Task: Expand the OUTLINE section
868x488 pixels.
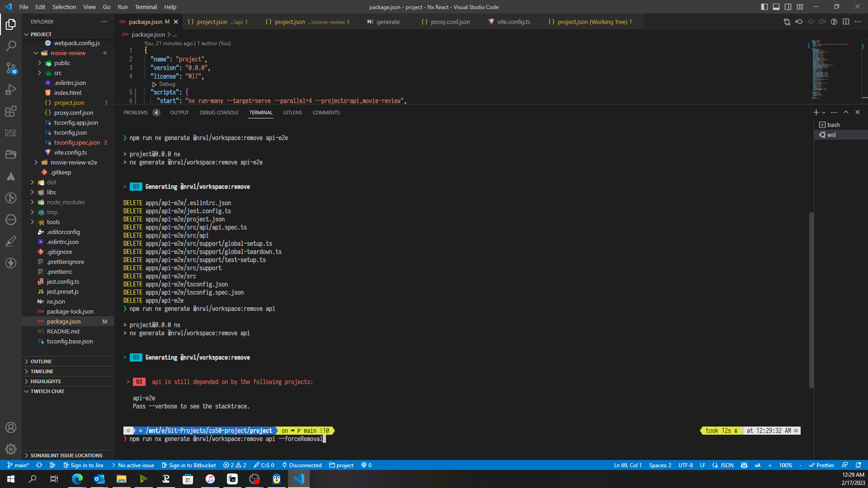Action: coord(42,361)
